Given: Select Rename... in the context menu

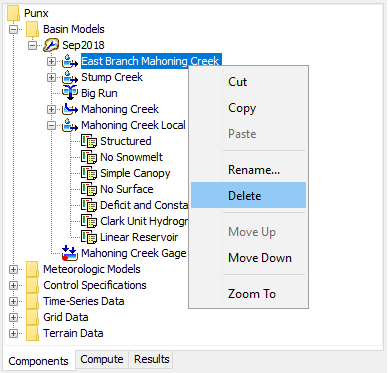Looking at the screenshot, I should (248, 170).
